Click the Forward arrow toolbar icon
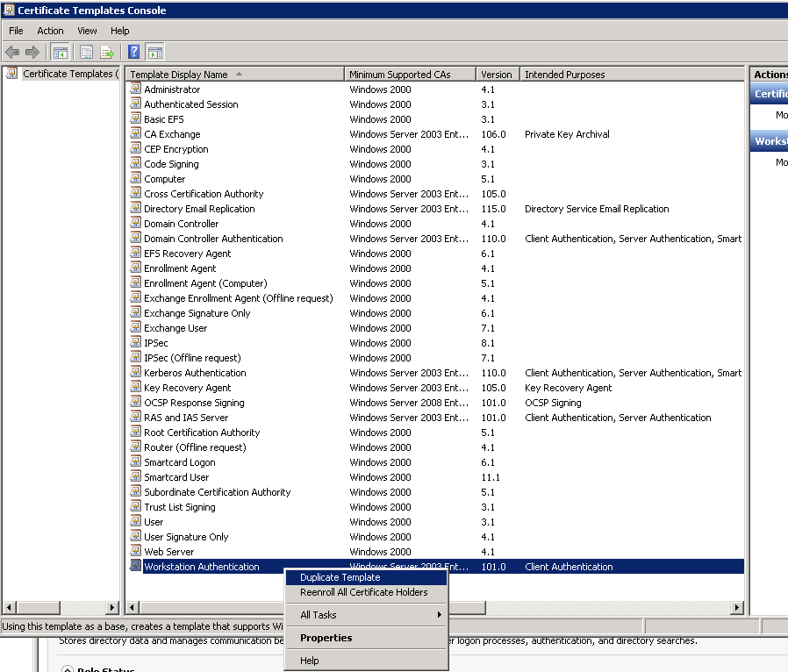788x672 pixels. tap(32, 52)
